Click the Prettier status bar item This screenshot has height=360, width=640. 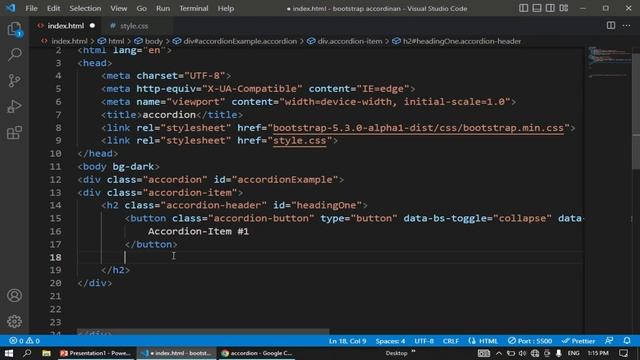click(x=578, y=341)
